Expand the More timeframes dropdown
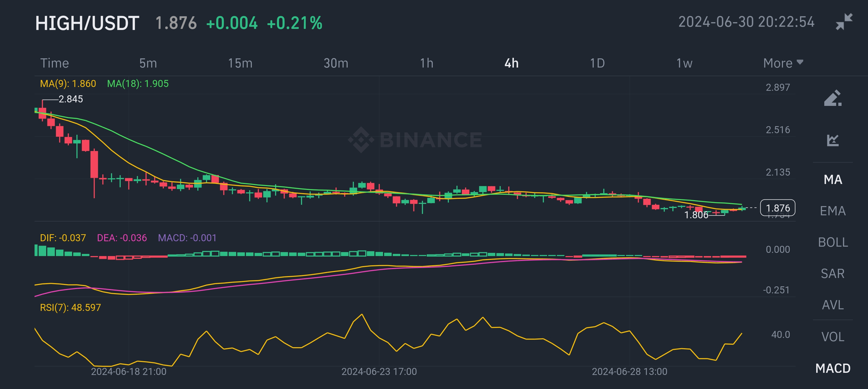 pos(783,63)
